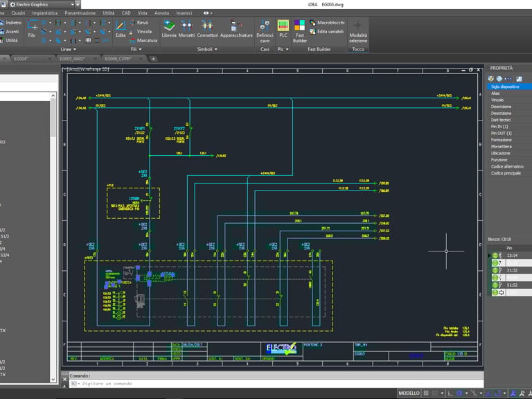Toggle the MODELLO space button
The width and height of the screenshot is (532, 399).
pyautogui.click(x=408, y=393)
